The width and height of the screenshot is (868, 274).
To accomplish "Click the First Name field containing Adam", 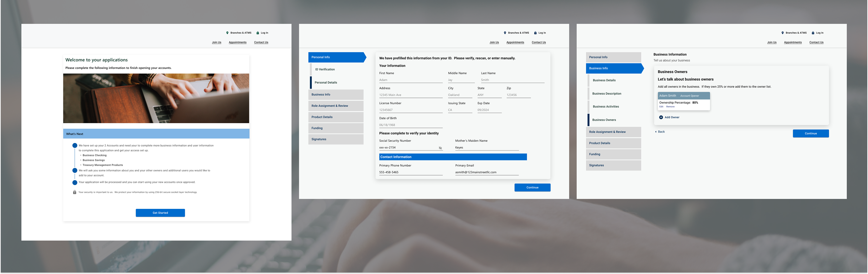I will [411, 80].
